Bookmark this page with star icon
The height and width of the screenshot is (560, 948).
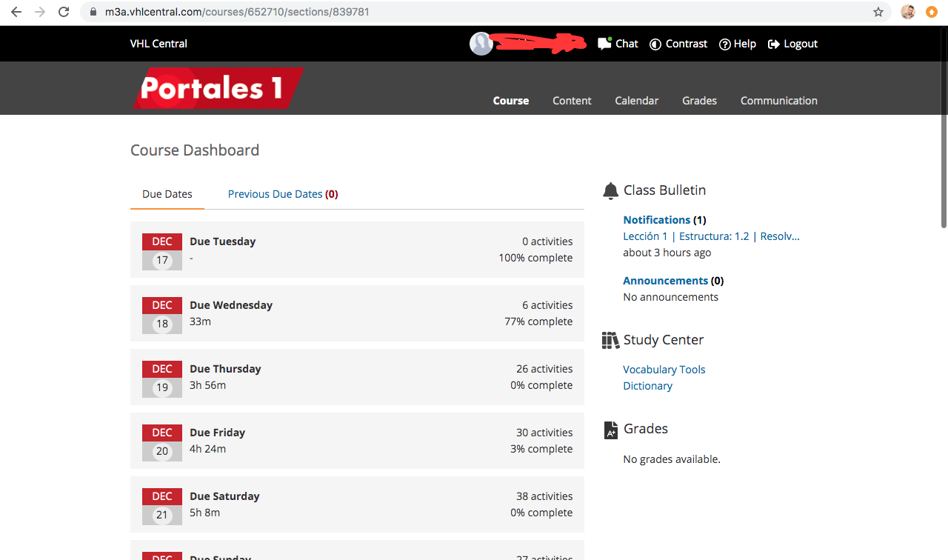click(x=878, y=12)
